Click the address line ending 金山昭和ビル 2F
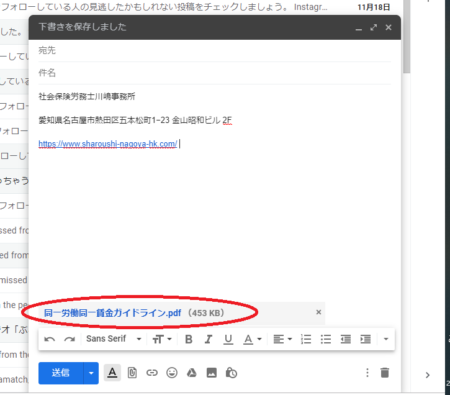This screenshot has height=395, width=450. tap(135, 120)
